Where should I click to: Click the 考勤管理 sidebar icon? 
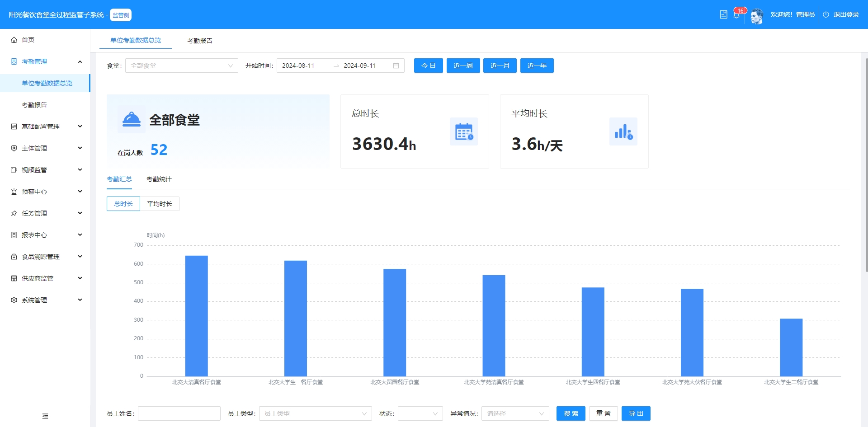[x=14, y=61]
